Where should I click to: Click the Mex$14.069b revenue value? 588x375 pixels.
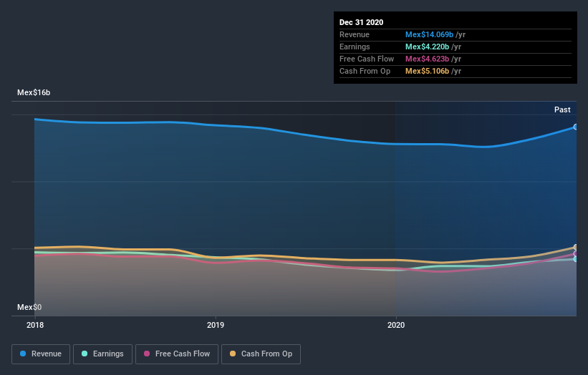(429, 34)
